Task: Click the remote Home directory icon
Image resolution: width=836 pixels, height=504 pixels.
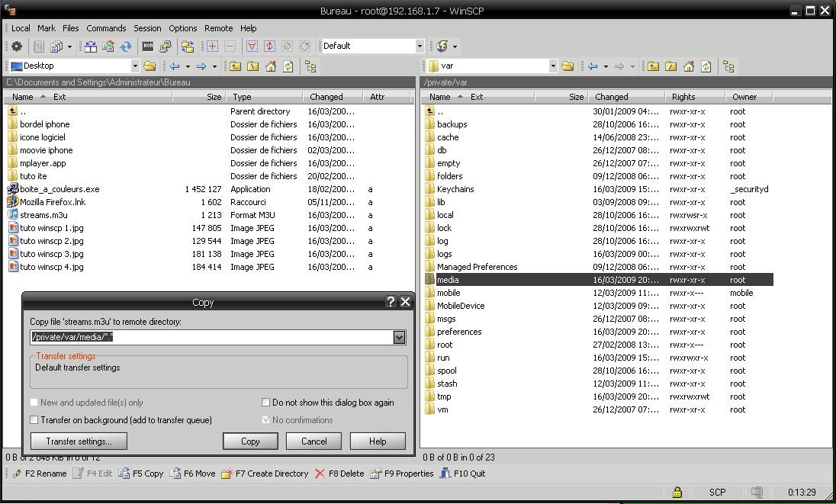Action: point(690,66)
